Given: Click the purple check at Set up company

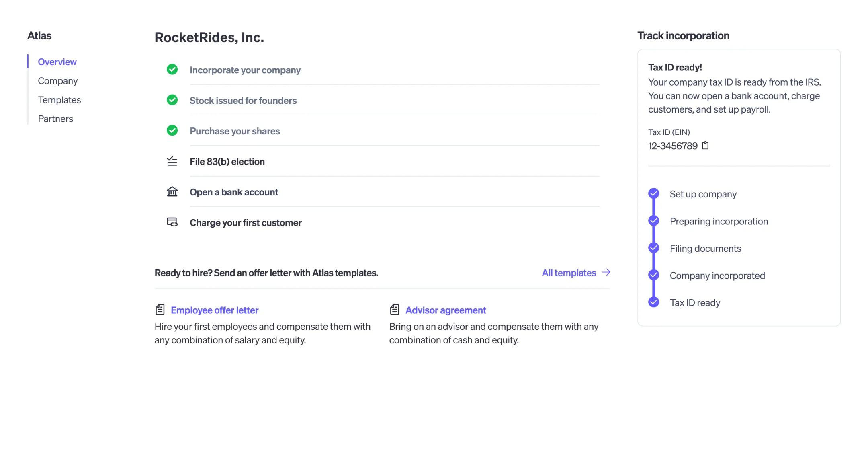Looking at the screenshot, I should (x=653, y=193).
